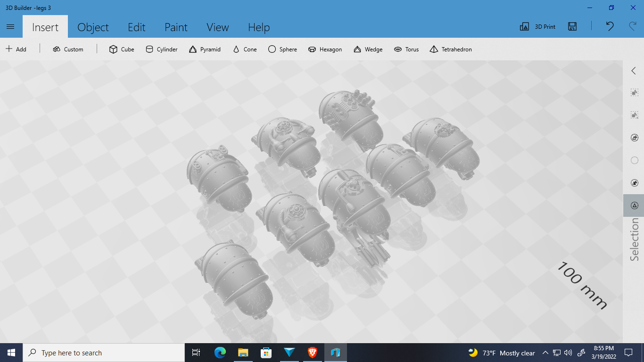Insert a Hexagon
The width and height of the screenshot is (644, 362).
325,49
